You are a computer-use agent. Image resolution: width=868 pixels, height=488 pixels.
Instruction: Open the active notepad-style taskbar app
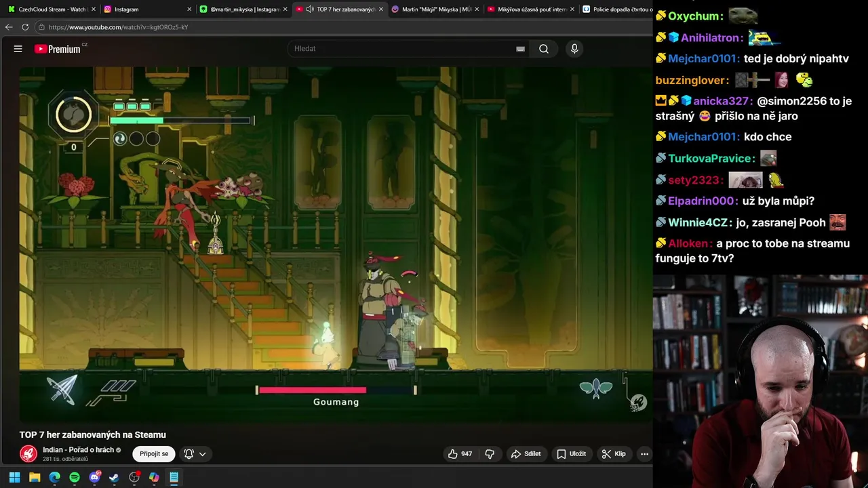(x=174, y=477)
